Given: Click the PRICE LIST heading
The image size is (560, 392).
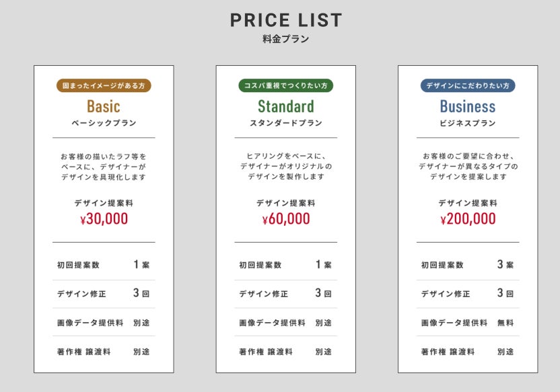Looking at the screenshot, I should [x=286, y=20].
